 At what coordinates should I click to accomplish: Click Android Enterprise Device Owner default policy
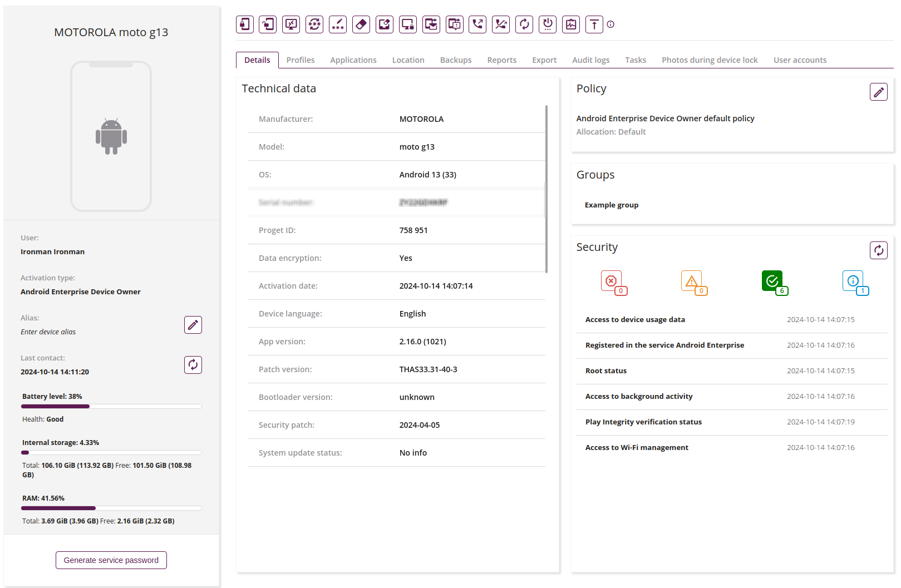665,118
